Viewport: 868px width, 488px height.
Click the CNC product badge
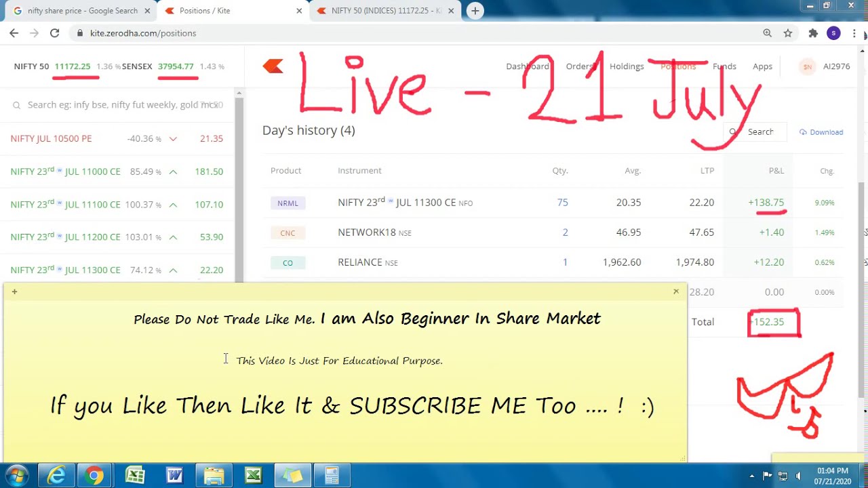(288, 232)
